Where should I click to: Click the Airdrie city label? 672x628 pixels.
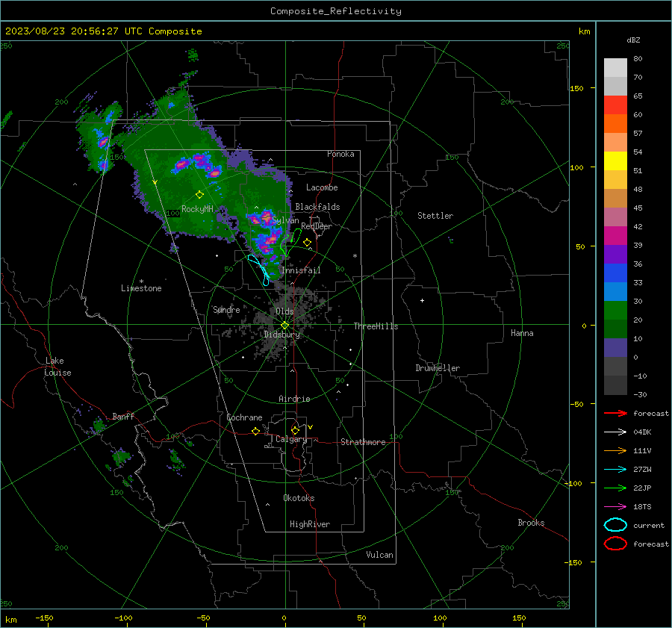point(294,399)
